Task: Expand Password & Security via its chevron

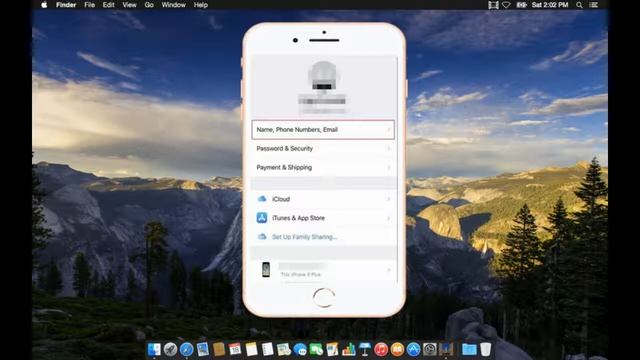Action: (x=389, y=149)
